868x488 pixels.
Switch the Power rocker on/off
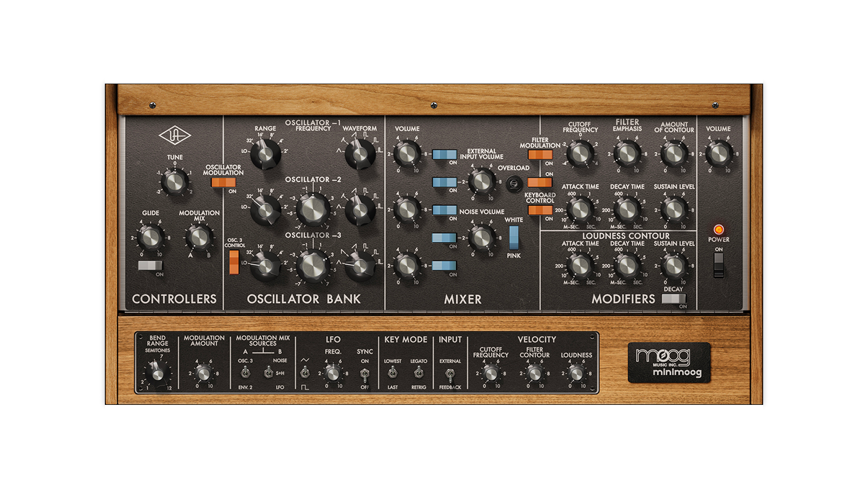[x=718, y=265]
